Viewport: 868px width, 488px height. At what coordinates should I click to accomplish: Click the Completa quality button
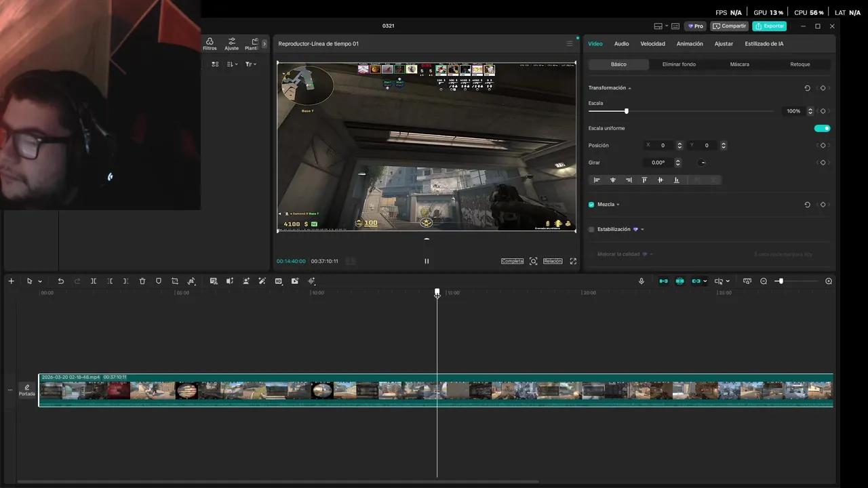point(513,261)
